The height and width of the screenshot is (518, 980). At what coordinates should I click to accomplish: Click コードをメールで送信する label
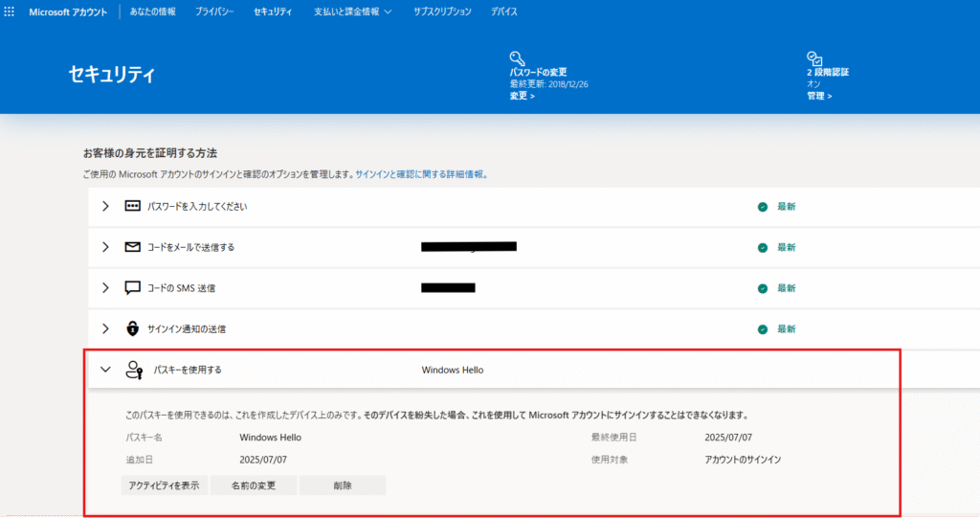pyautogui.click(x=190, y=247)
